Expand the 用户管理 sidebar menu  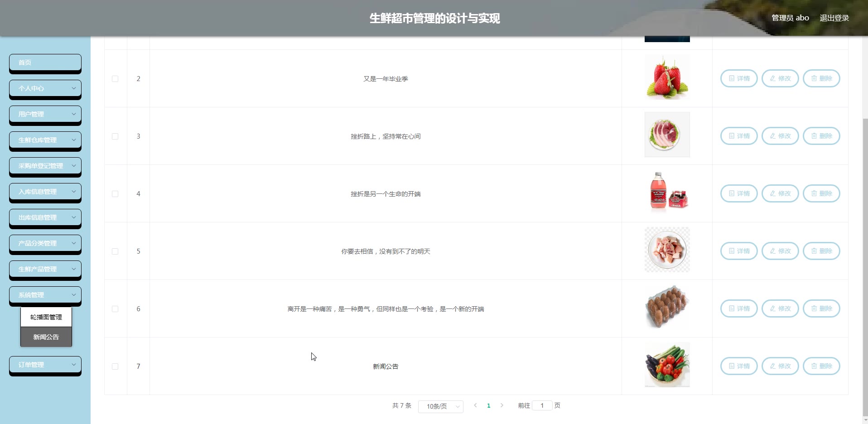point(45,114)
